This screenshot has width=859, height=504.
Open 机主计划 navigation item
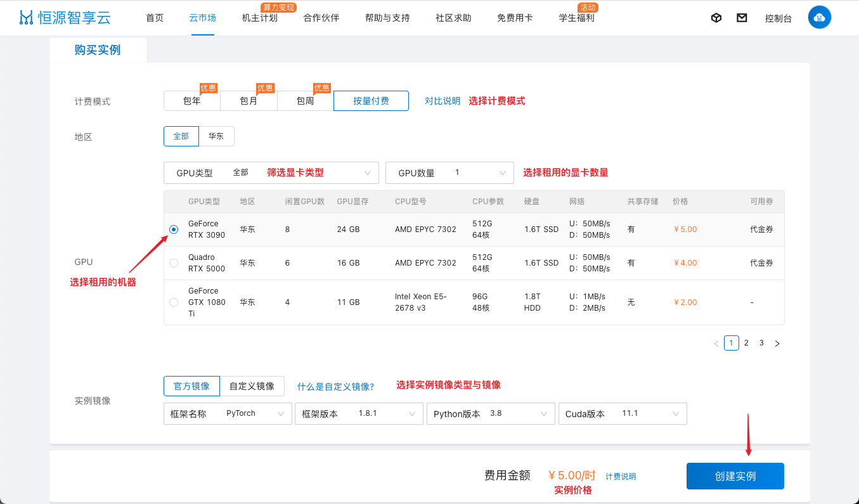pos(260,18)
